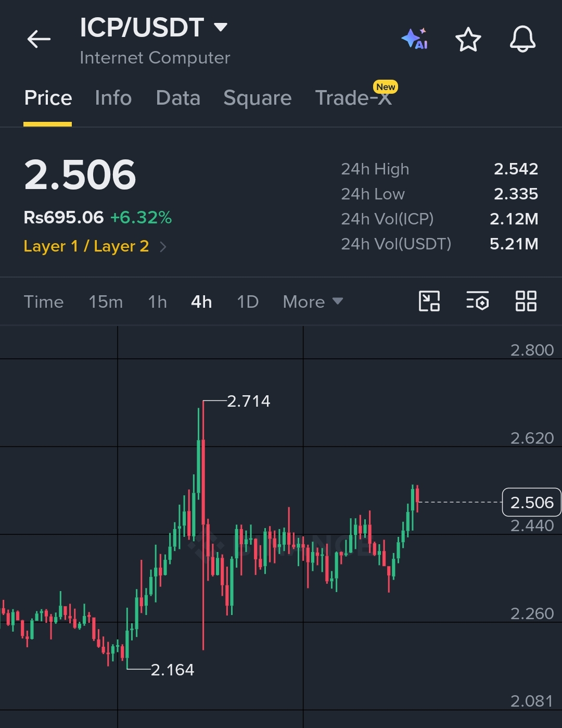The image size is (562, 728).
Task: Select the Time chart interval
Action: coord(44,302)
